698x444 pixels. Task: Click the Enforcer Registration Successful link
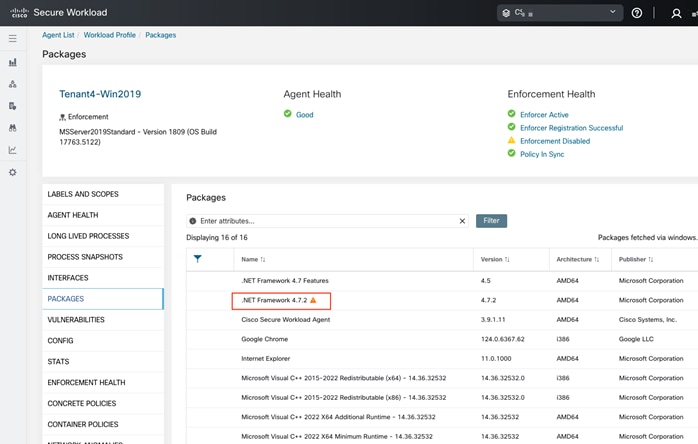tap(572, 128)
